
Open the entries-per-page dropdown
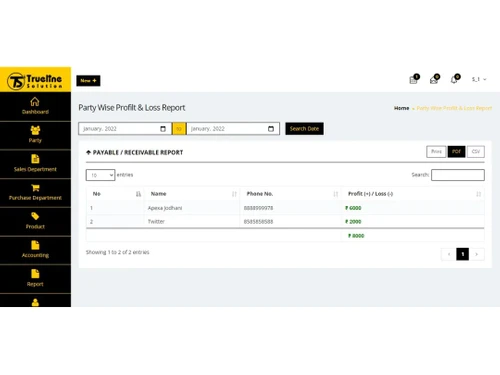100,175
